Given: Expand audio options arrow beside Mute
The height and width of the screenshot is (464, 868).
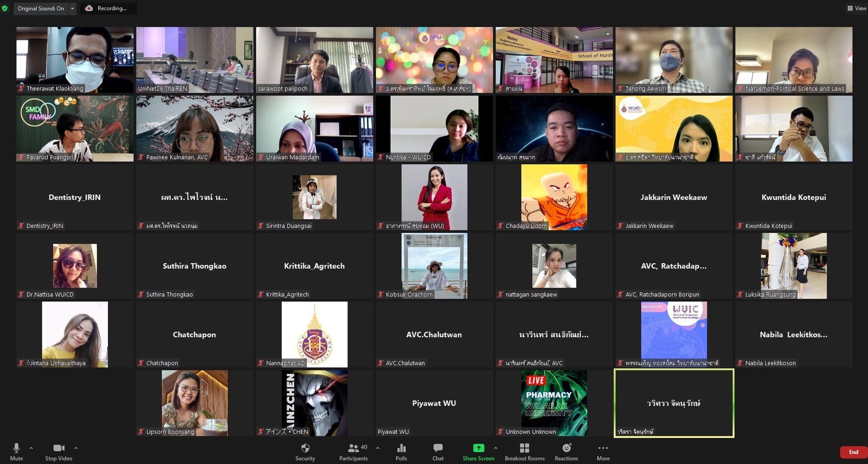Looking at the screenshot, I should 31,448.
